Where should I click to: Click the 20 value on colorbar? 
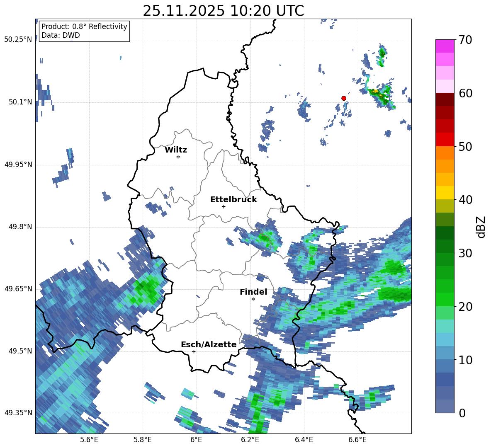(465, 306)
